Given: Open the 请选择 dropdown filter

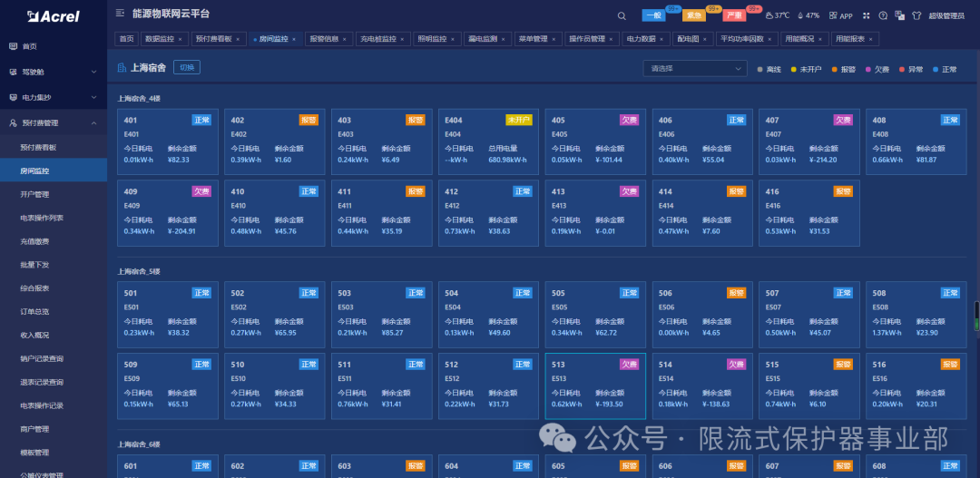Looking at the screenshot, I should tap(692, 68).
